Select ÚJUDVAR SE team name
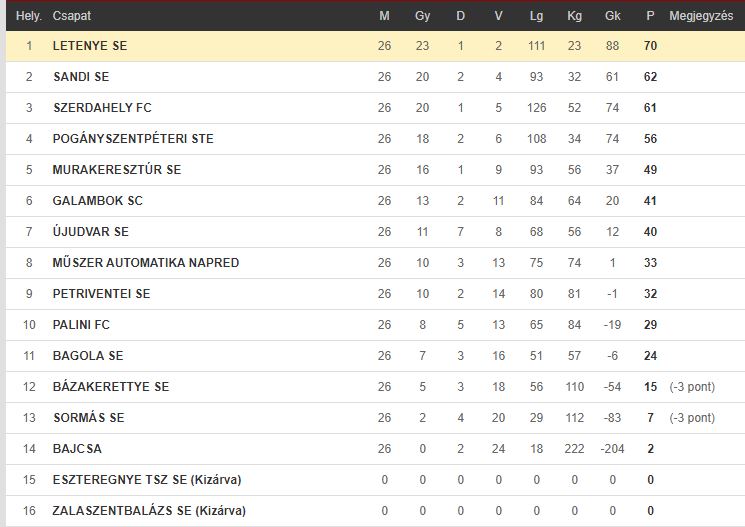 click(x=91, y=231)
